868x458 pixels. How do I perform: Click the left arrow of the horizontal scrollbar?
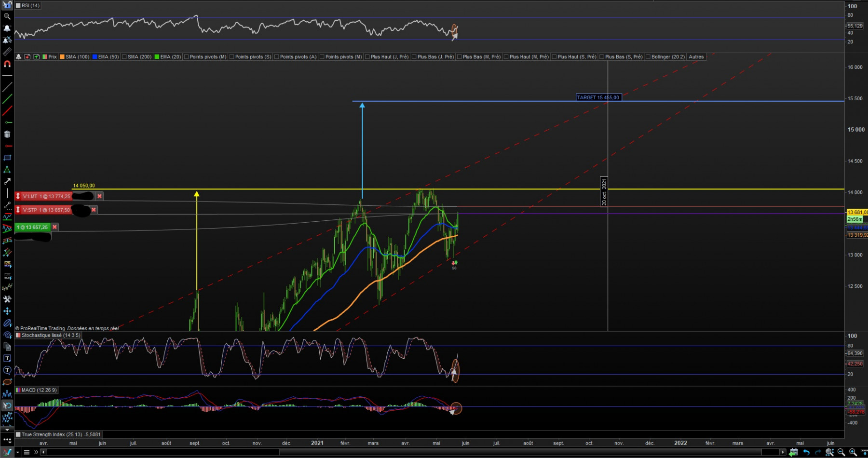click(43, 452)
